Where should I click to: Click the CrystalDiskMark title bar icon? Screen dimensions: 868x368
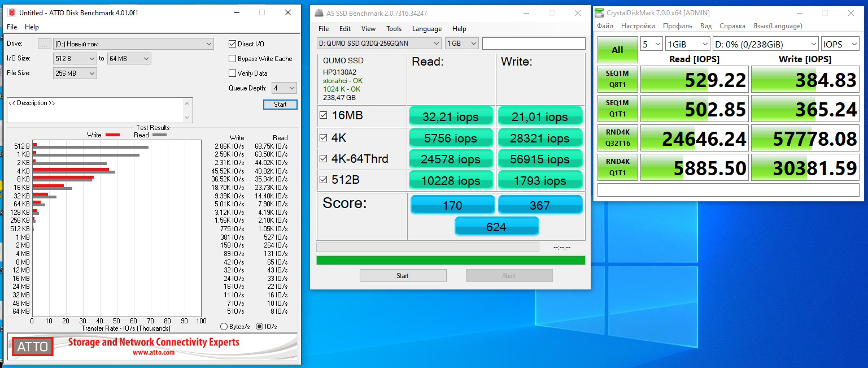point(600,13)
